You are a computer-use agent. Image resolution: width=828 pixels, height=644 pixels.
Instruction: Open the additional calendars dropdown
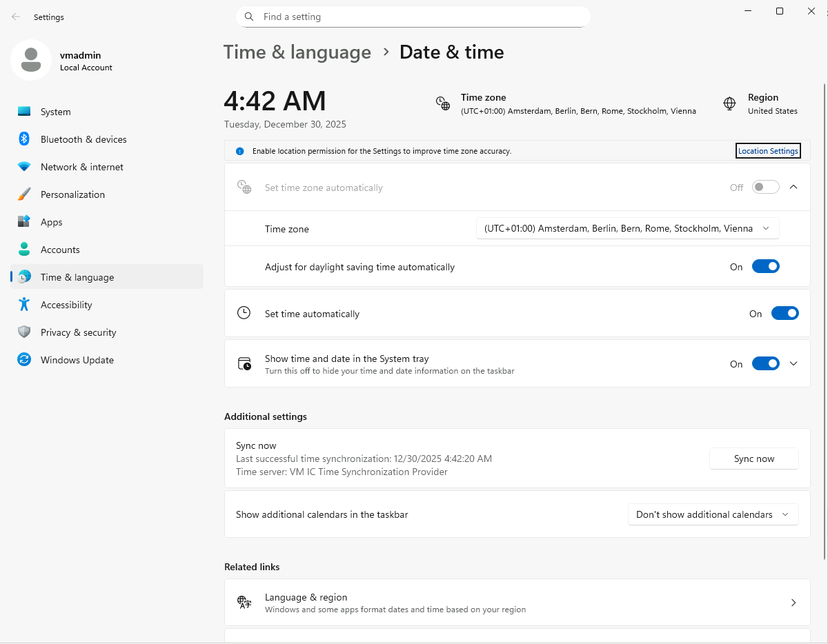tap(712, 514)
